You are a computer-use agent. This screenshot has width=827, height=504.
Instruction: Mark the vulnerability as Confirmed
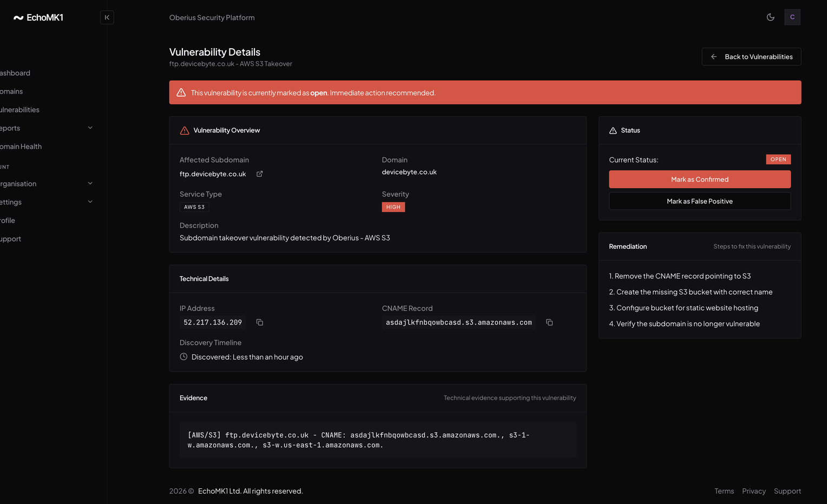pyautogui.click(x=700, y=180)
